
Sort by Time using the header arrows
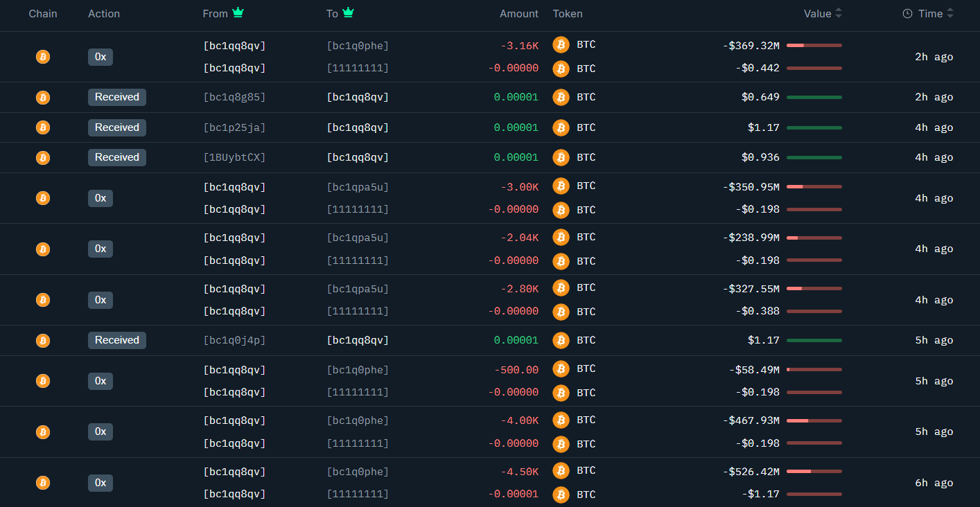(x=950, y=14)
